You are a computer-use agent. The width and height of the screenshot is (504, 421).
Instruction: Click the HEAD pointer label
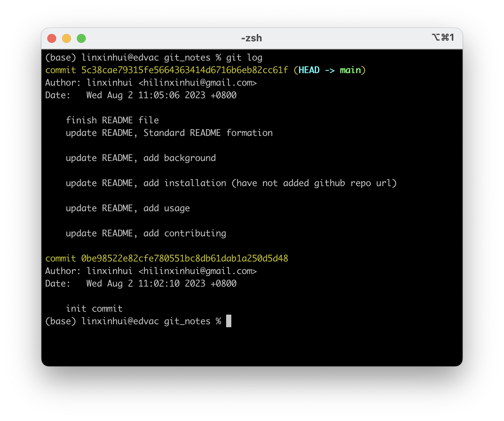click(309, 70)
